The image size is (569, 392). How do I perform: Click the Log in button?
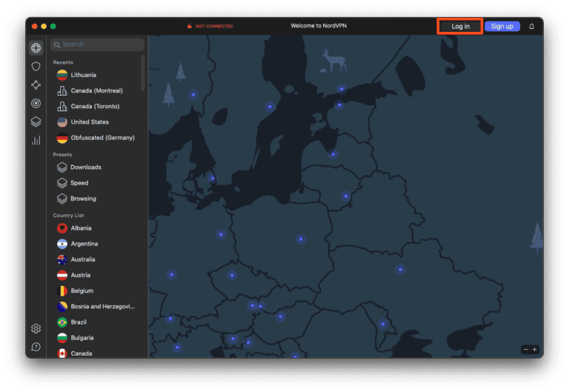click(460, 27)
